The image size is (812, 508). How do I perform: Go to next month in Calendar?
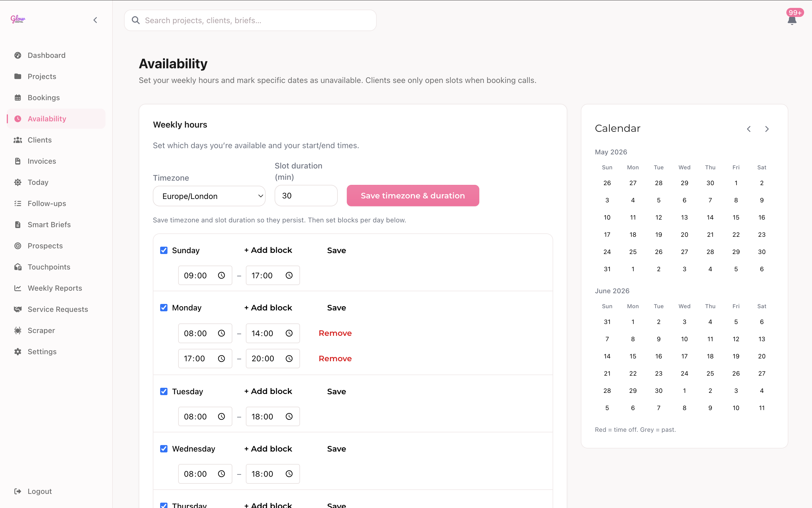pos(767,129)
